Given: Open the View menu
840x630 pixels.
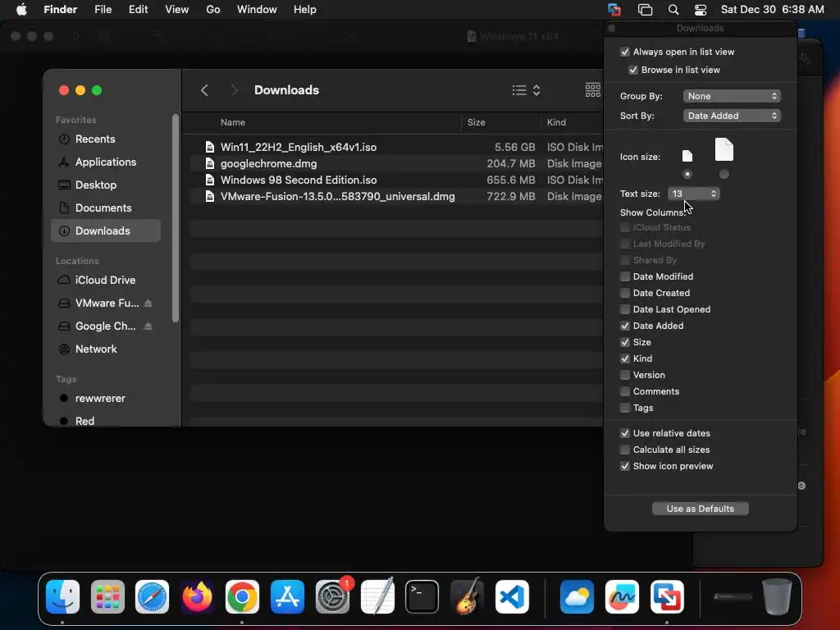Looking at the screenshot, I should [x=177, y=10].
